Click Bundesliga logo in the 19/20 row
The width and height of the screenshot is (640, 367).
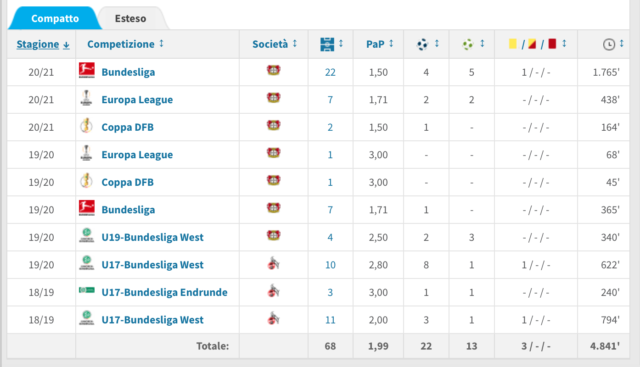tap(87, 208)
